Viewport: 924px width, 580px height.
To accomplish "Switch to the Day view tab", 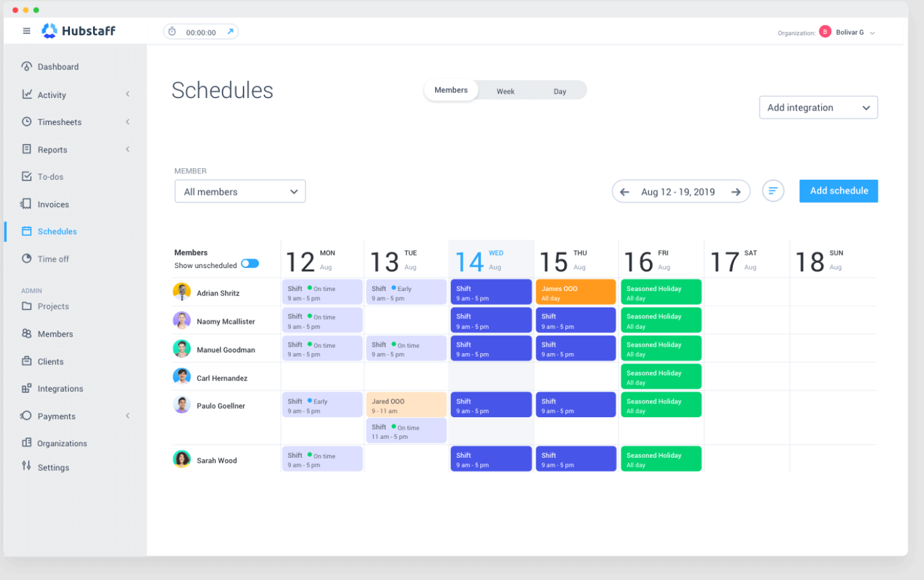I will pyautogui.click(x=560, y=92).
